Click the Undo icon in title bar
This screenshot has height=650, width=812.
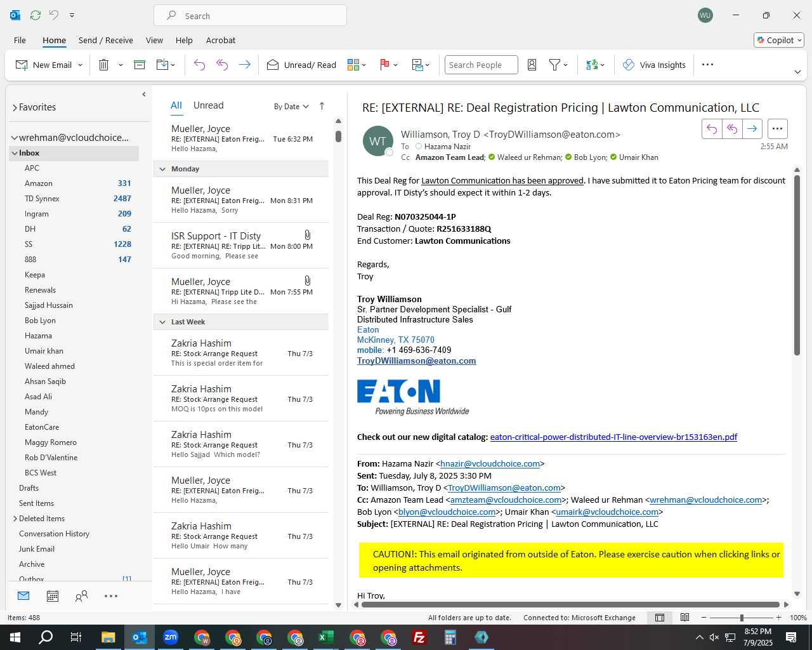tap(54, 15)
